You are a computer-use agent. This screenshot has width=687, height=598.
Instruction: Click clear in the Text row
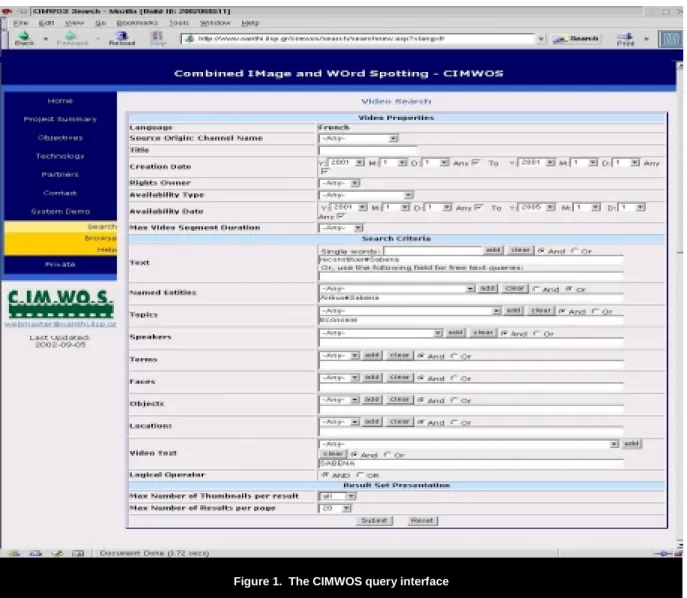click(x=521, y=250)
